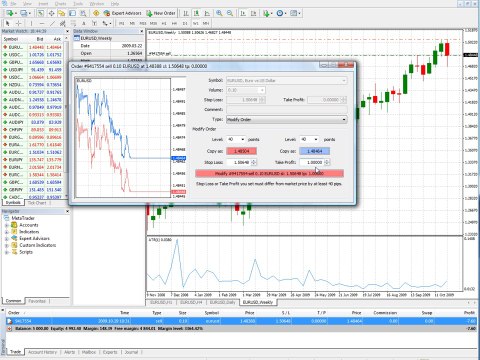Open the Type dropdown showing Modify Order
This screenshot has width=480, height=360.
coord(287,119)
